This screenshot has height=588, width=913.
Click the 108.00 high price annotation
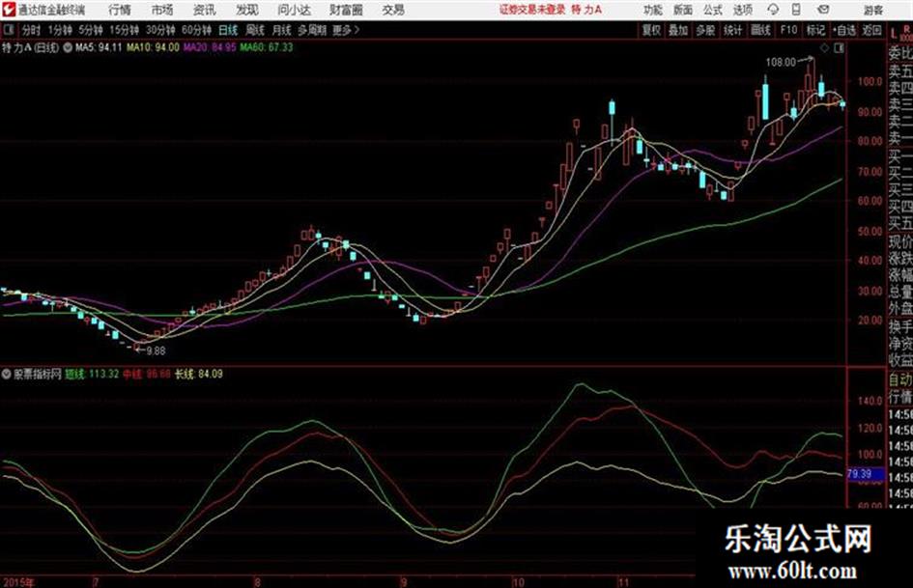point(781,62)
